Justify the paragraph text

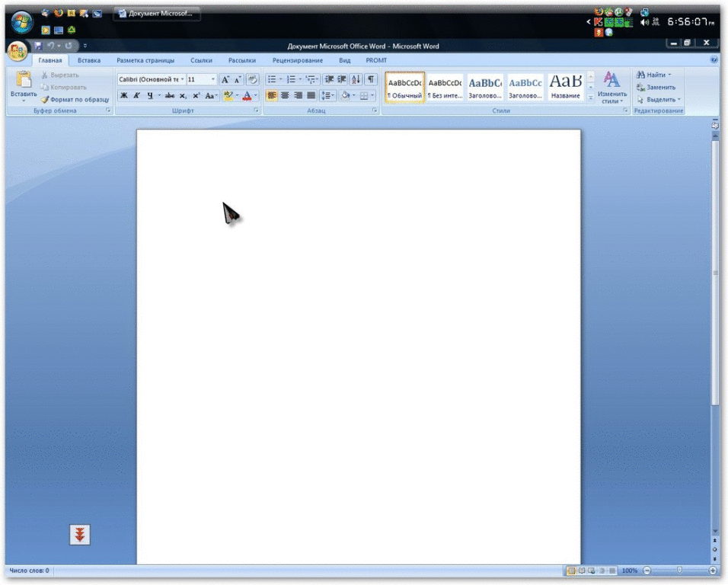[311, 96]
